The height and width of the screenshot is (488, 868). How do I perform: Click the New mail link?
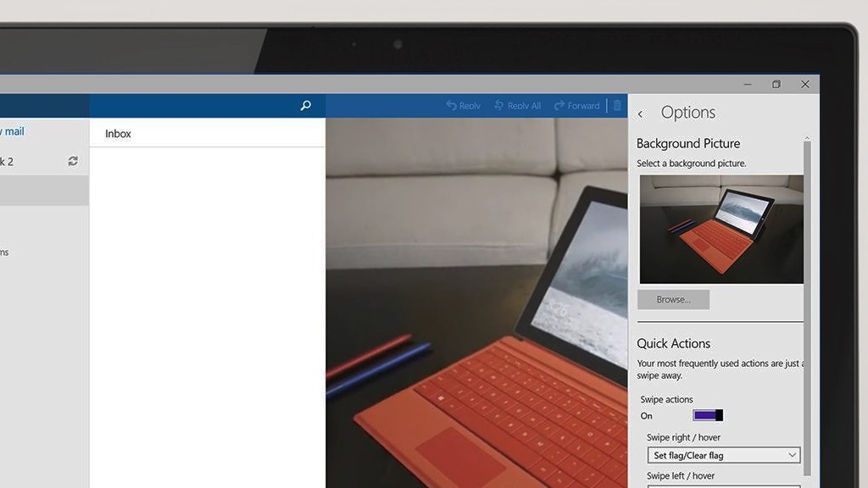pyautogui.click(x=14, y=131)
